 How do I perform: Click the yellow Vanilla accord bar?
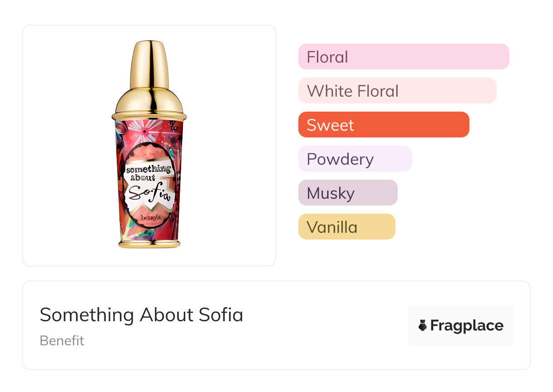346,227
